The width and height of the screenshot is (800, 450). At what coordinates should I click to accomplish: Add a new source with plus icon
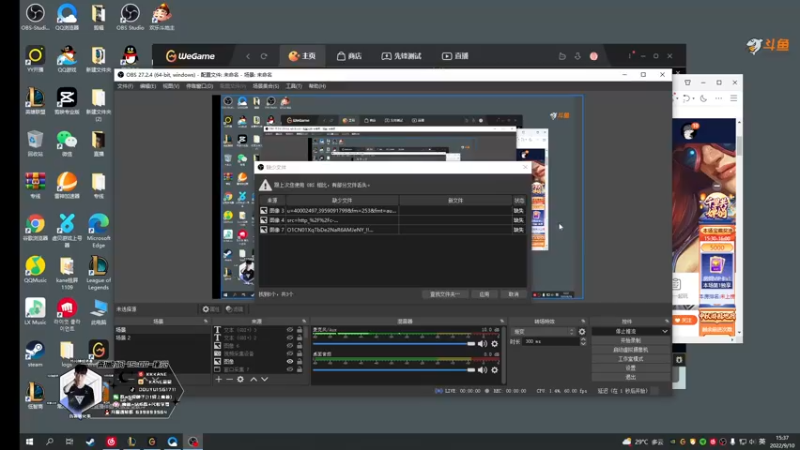coord(218,379)
